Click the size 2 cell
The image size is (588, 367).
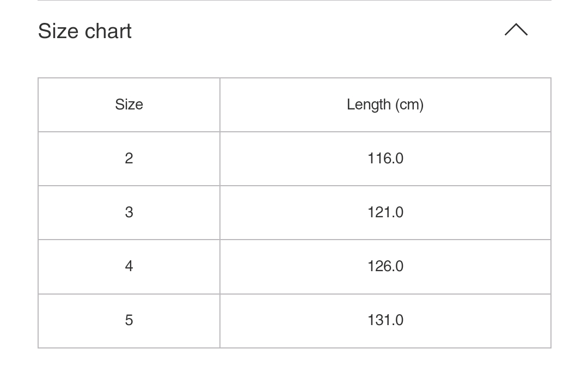click(129, 158)
